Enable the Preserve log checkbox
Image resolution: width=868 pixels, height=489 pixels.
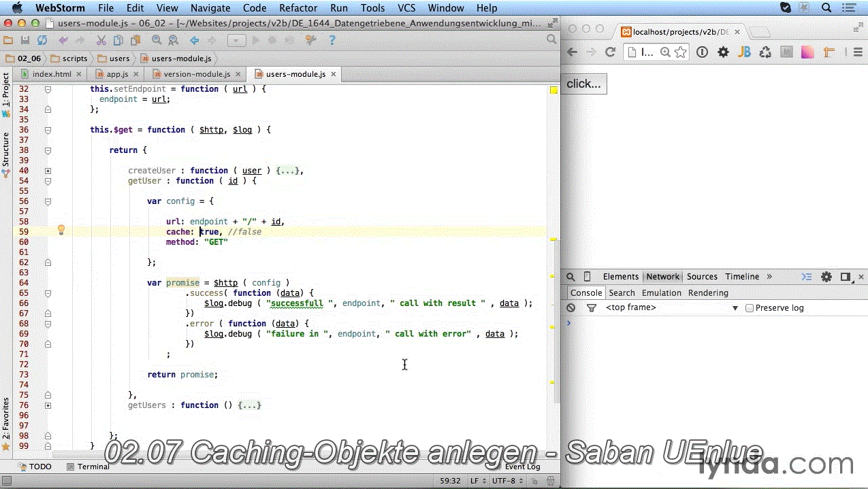tap(750, 308)
